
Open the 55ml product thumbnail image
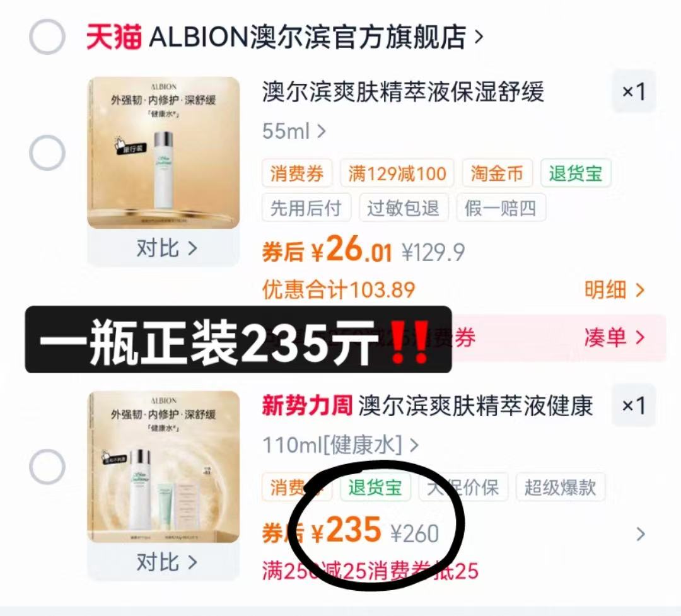(163, 153)
